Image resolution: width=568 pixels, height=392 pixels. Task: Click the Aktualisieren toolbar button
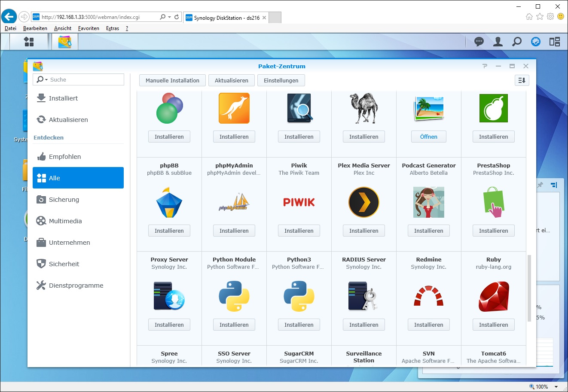(232, 80)
